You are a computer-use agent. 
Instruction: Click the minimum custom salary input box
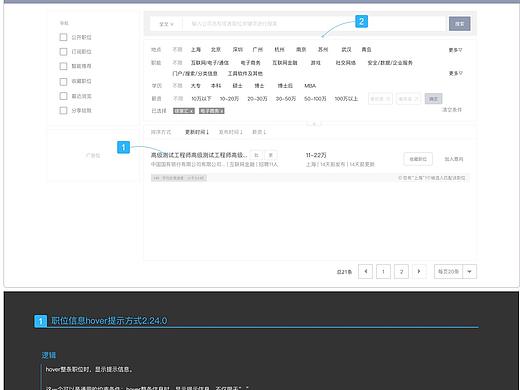(x=380, y=99)
